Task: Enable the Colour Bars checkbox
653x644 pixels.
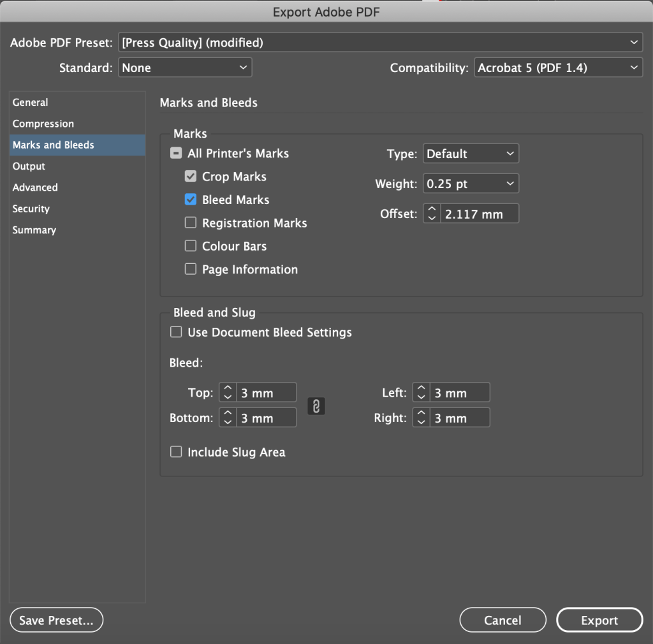Action: tap(191, 246)
